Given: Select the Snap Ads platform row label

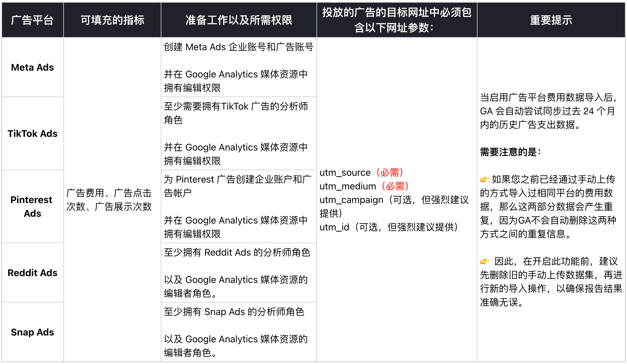Looking at the screenshot, I should point(32,332).
